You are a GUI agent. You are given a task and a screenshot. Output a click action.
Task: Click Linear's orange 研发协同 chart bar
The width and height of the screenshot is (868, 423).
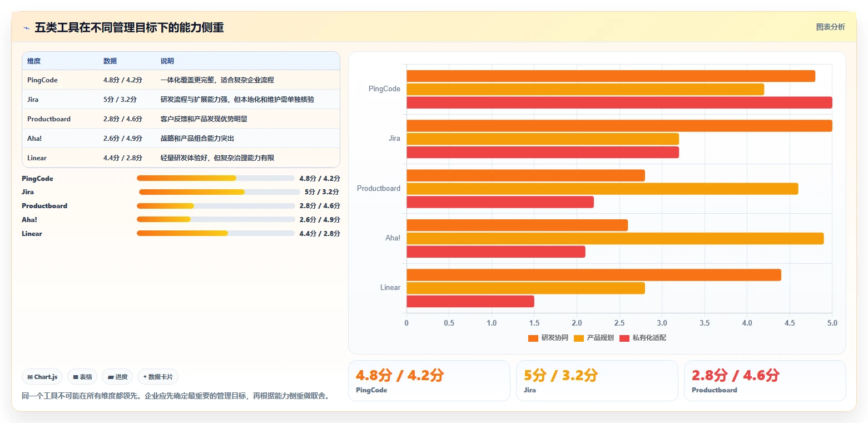point(594,275)
